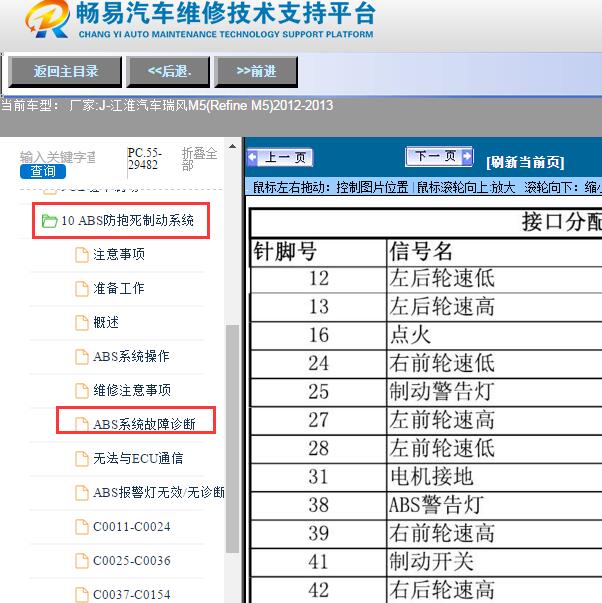Click the 查询 search button

coord(43,171)
